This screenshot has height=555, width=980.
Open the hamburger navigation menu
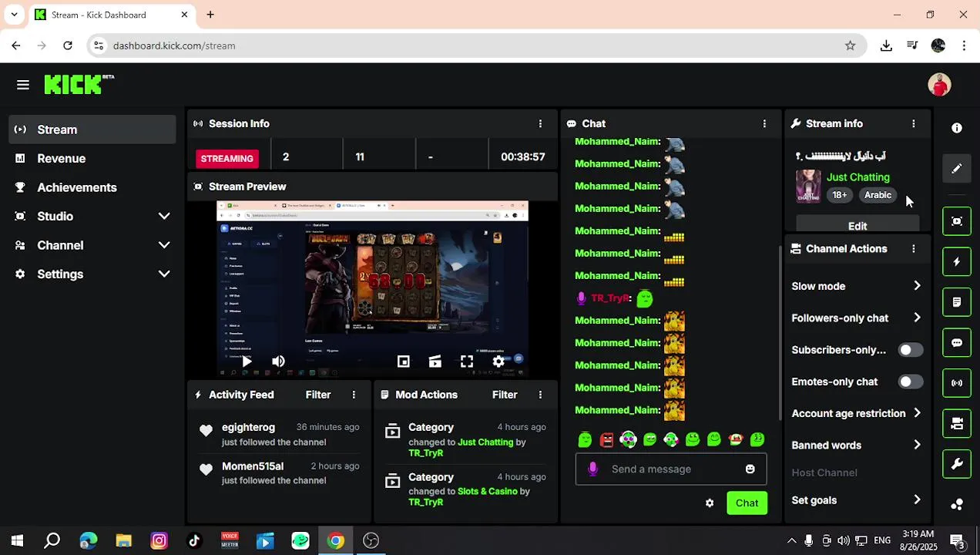tap(23, 85)
